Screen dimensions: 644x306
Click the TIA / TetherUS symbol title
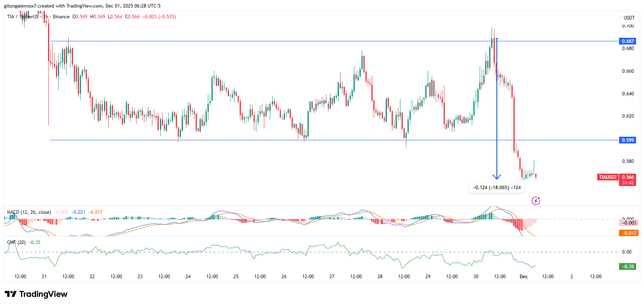(x=23, y=17)
